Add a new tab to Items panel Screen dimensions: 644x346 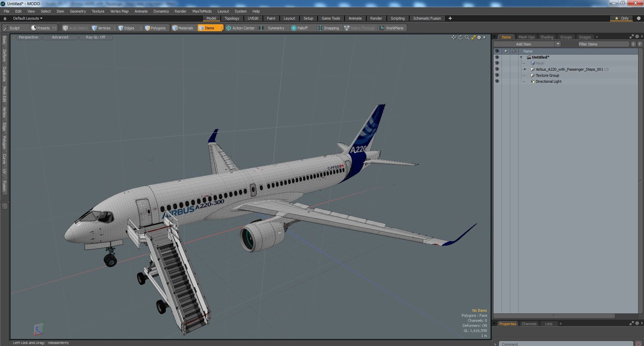pos(597,37)
